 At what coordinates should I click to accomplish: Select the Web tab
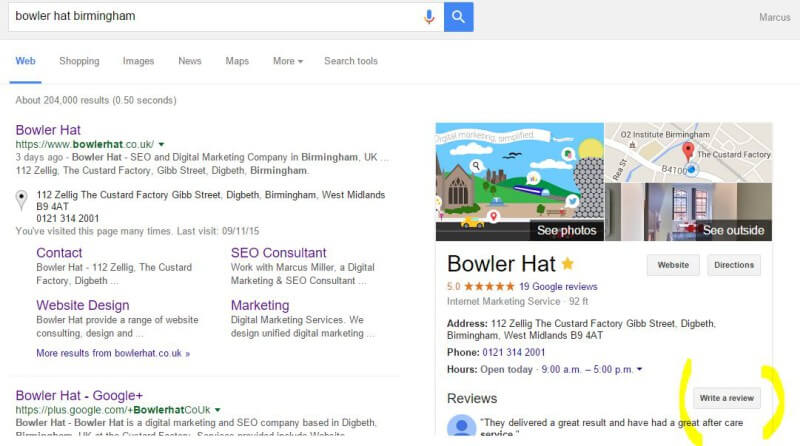coord(26,61)
